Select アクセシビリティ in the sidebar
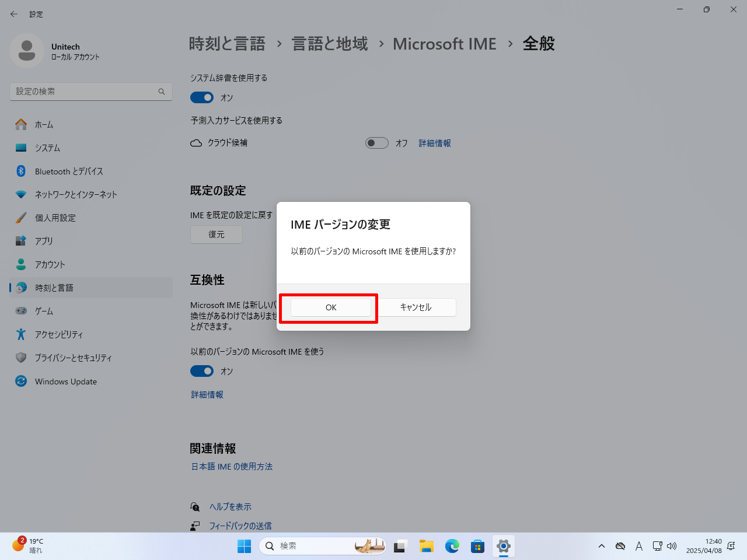 (91, 334)
